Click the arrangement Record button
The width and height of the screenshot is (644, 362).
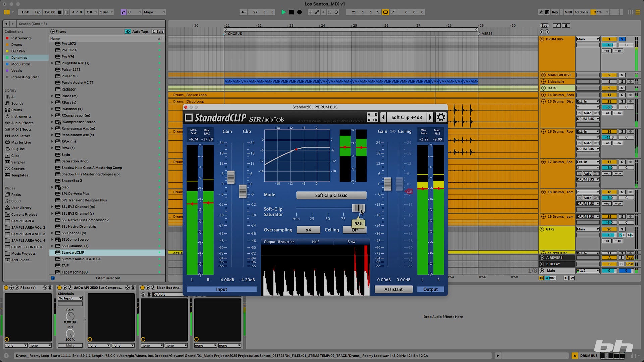click(x=299, y=12)
